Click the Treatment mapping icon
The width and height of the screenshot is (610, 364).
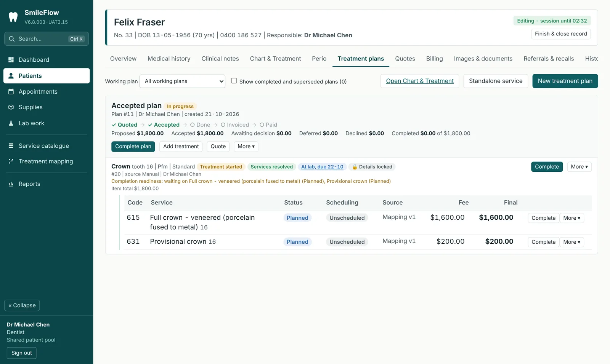[11, 161]
